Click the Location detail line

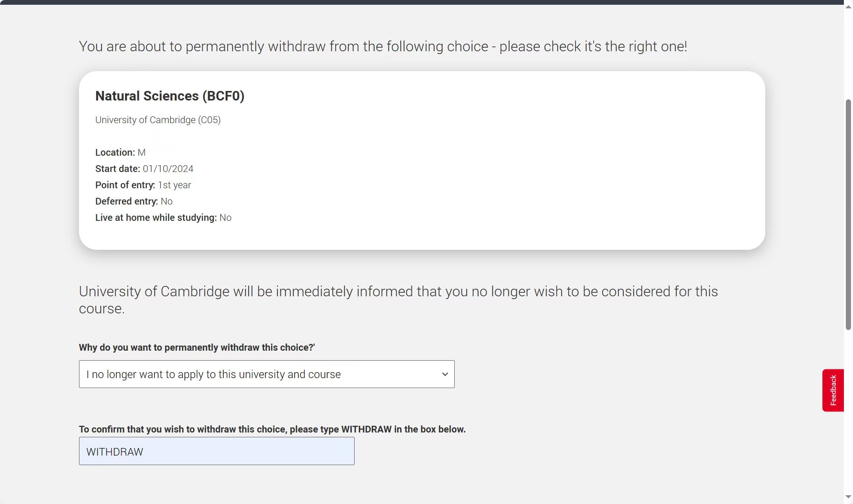pos(120,153)
